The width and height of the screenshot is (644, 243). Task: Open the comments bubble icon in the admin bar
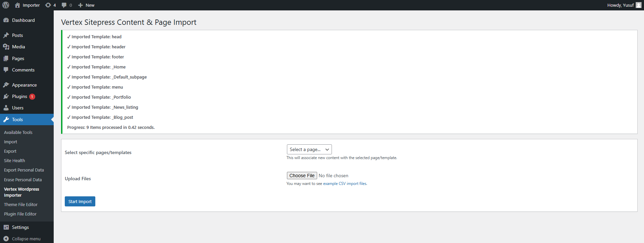coord(64,5)
